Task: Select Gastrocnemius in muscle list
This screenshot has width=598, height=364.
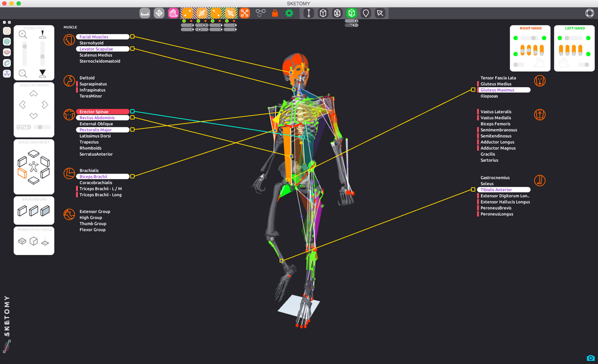Action: click(495, 178)
